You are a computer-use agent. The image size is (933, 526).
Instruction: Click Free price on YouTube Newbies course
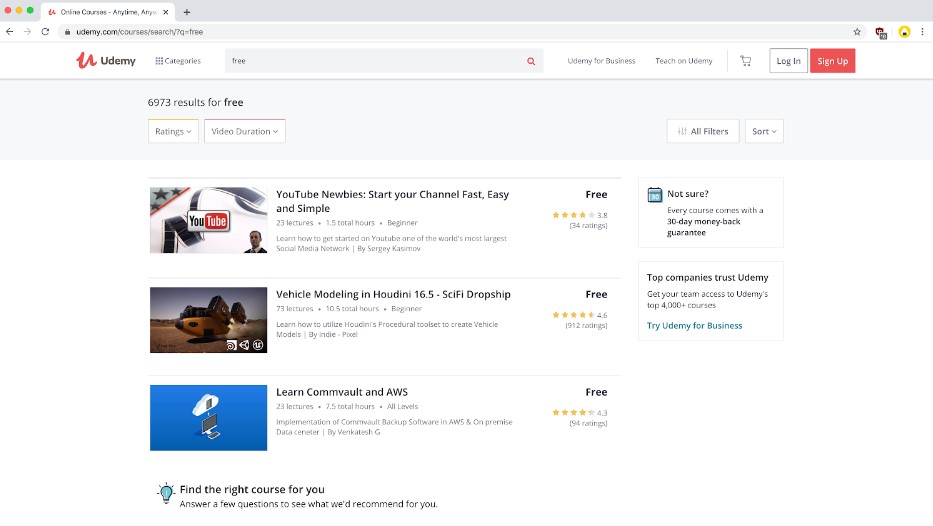(x=596, y=195)
